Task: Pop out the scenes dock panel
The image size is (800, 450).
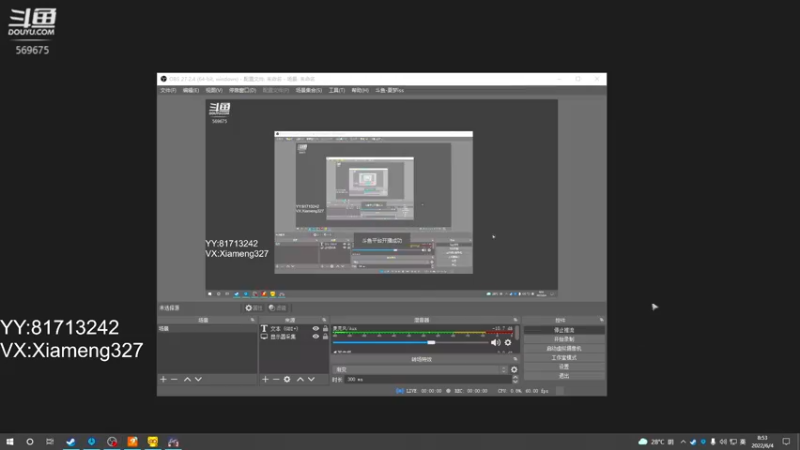Action: click(253, 320)
